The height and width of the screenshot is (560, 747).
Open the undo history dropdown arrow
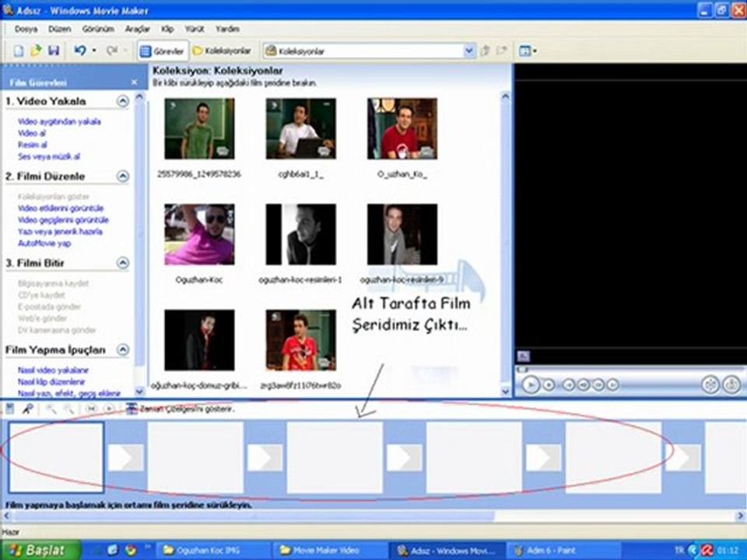pos(94,51)
